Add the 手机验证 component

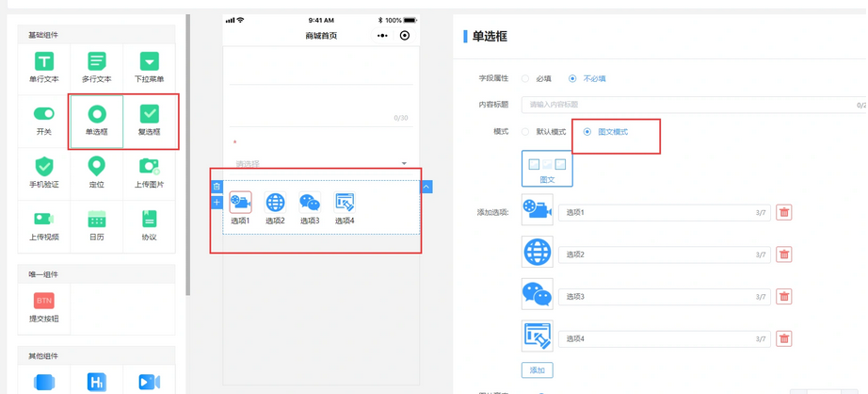(x=44, y=167)
